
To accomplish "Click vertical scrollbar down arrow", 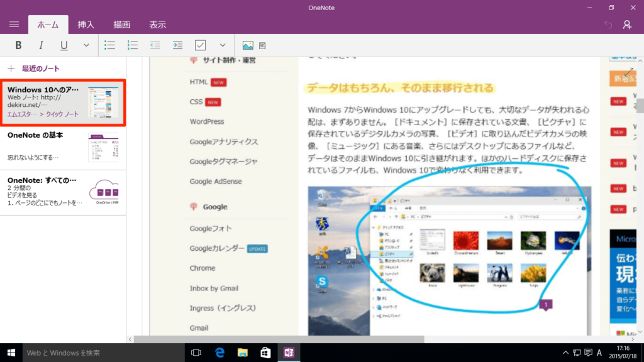I will click(640, 332).
